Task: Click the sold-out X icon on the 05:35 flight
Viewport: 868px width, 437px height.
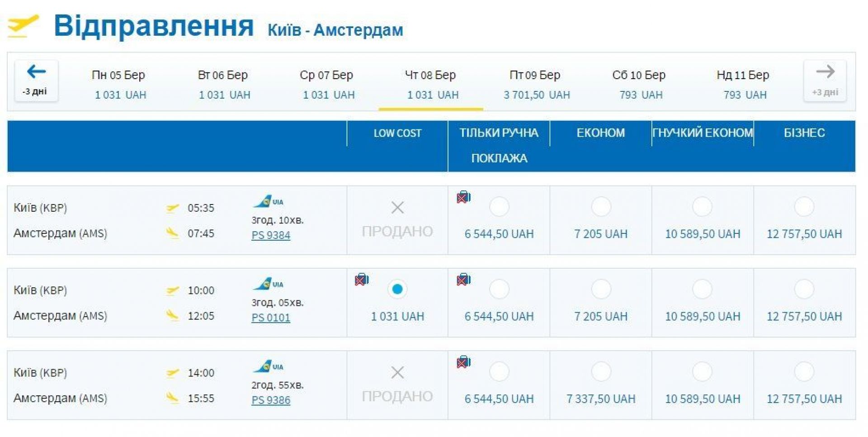Action: tap(397, 208)
